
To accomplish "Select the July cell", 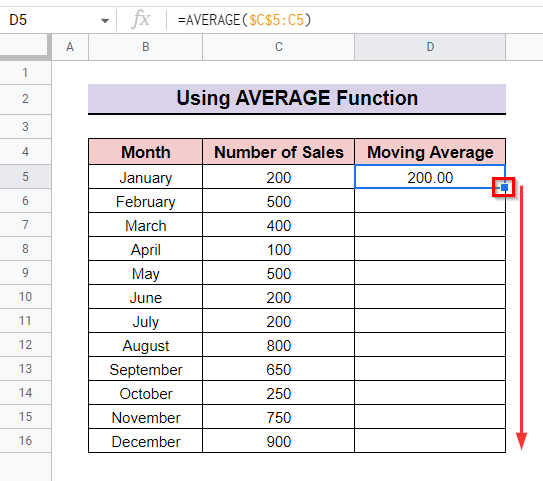I will tap(145, 321).
